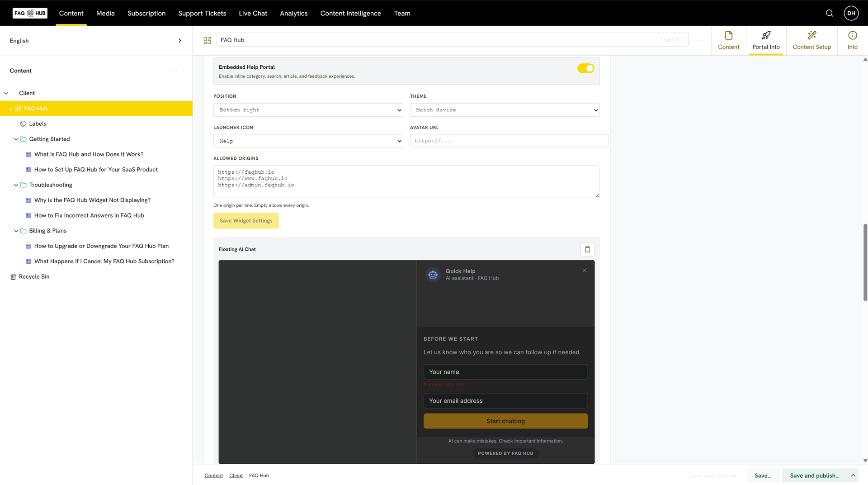
Task: Close the Quick Help chat preview
Action: tap(585, 271)
